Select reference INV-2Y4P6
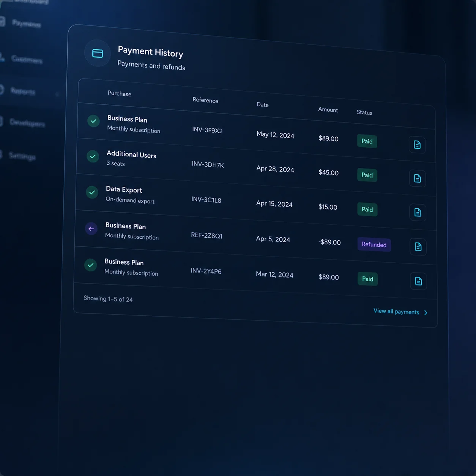This screenshot has width=476, height=476. [206, 271]
